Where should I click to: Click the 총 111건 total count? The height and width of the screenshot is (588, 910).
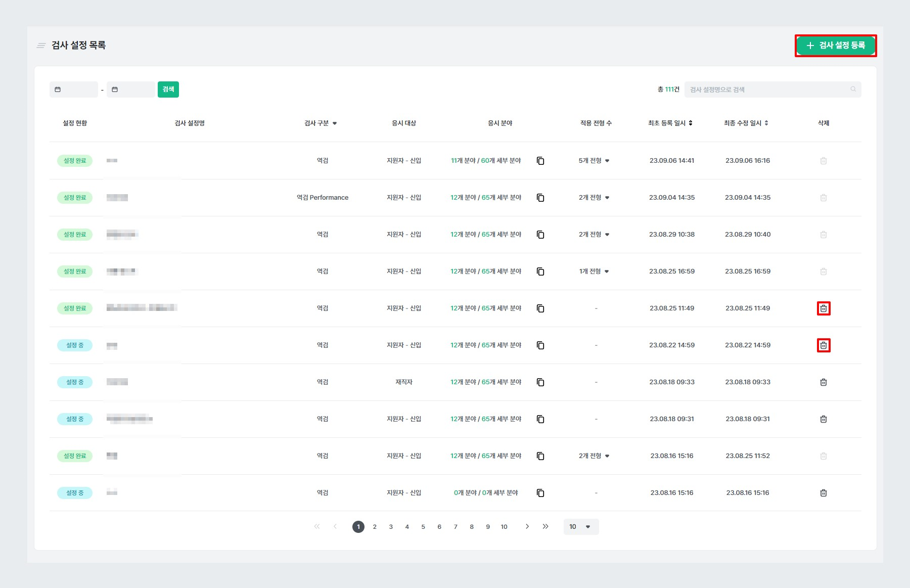tap(668, 89)
